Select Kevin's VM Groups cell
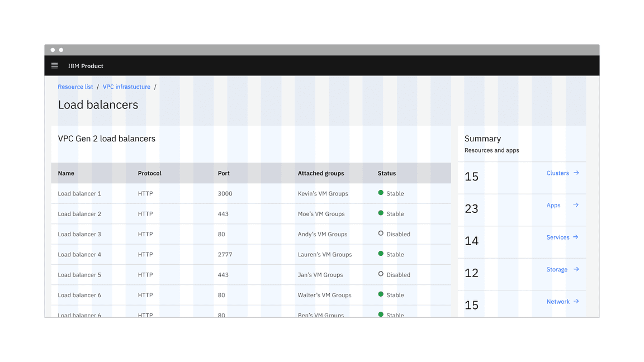Image resolution: width=644 pixels, height=362 pixels. pyautogui.click(x=323, y=194)
